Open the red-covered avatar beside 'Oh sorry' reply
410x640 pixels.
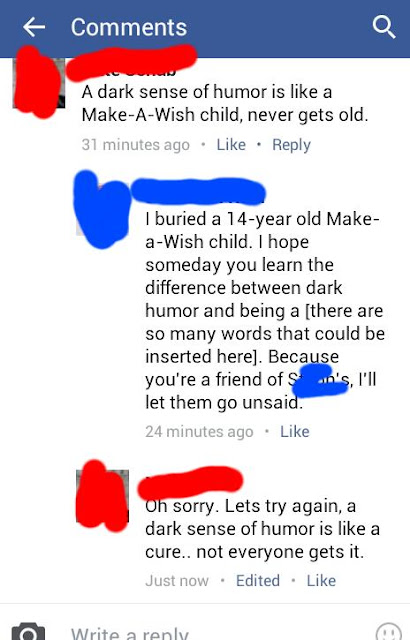coord(102,496)
